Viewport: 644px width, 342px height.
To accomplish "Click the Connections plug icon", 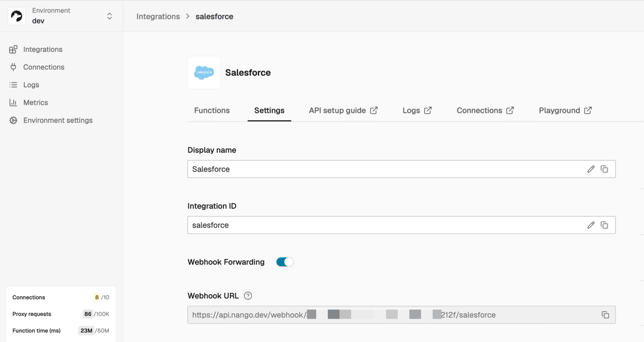I will tap(13, 67).
